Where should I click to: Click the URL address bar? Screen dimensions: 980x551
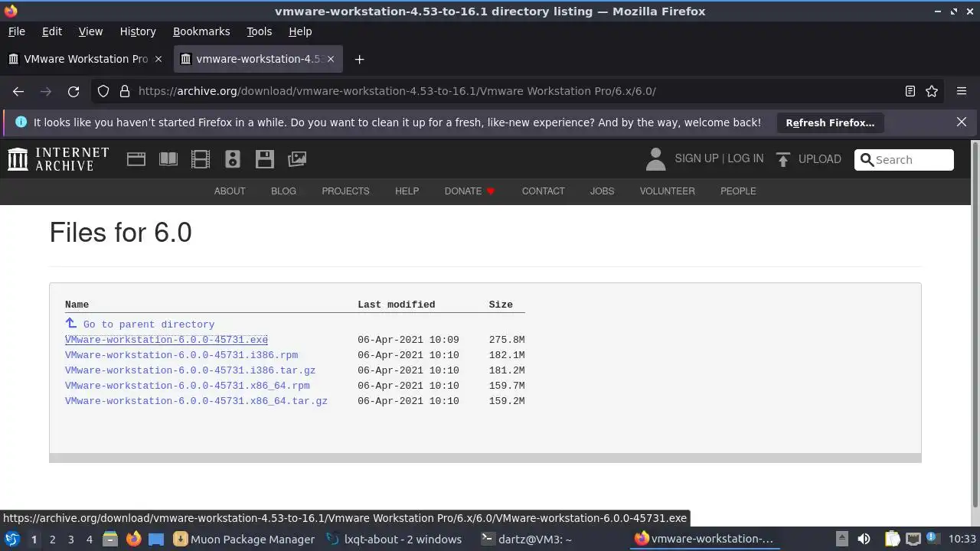pos(517,91)
